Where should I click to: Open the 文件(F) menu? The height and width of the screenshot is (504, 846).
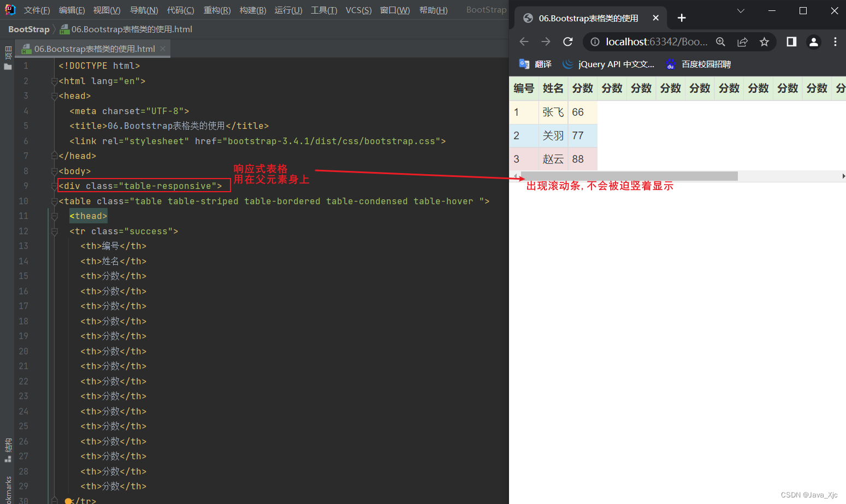click(37, 10)
